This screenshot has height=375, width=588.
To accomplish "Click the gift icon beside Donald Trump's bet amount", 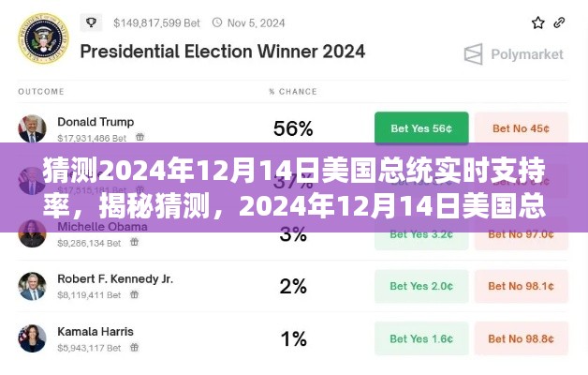I will (x=137, y=138).
